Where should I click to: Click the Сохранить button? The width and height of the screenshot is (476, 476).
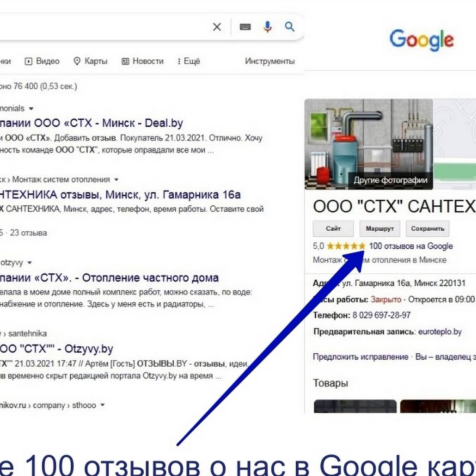(428, 229)
